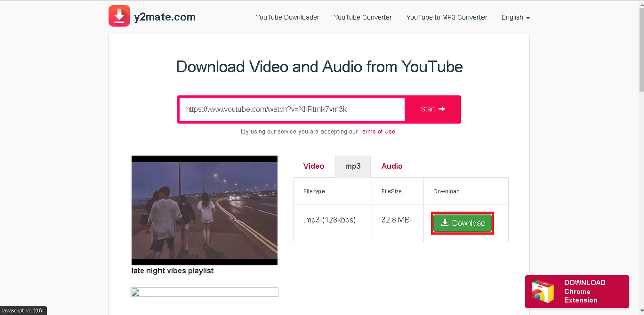Open the Terms of Use link
644x315 pixels.
377,131
